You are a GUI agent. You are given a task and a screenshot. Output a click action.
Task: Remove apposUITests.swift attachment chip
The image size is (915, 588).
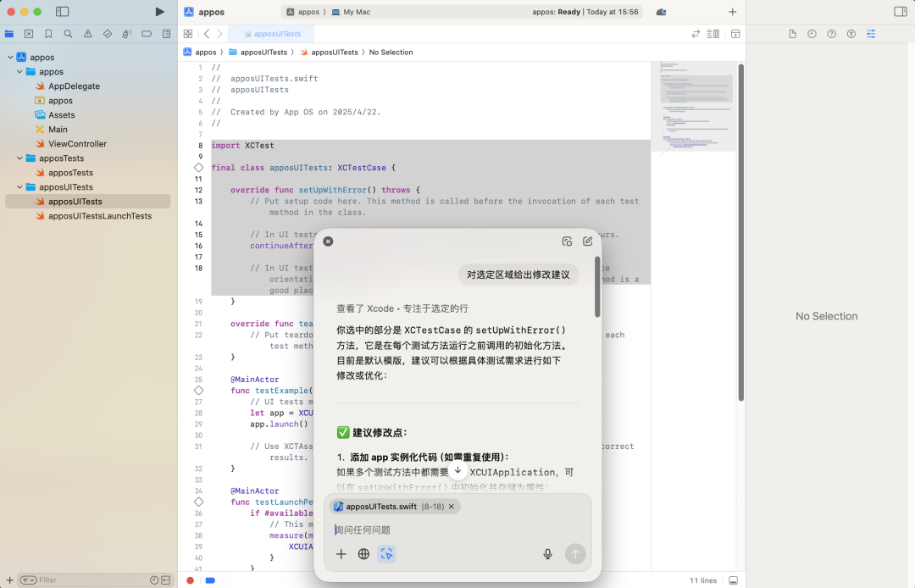coord(451,507)
